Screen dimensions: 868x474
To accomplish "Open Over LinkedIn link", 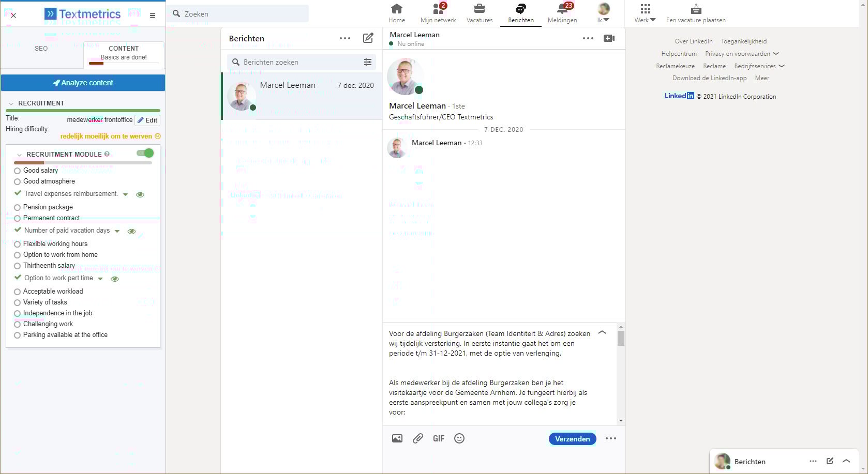I will [694, 41].
